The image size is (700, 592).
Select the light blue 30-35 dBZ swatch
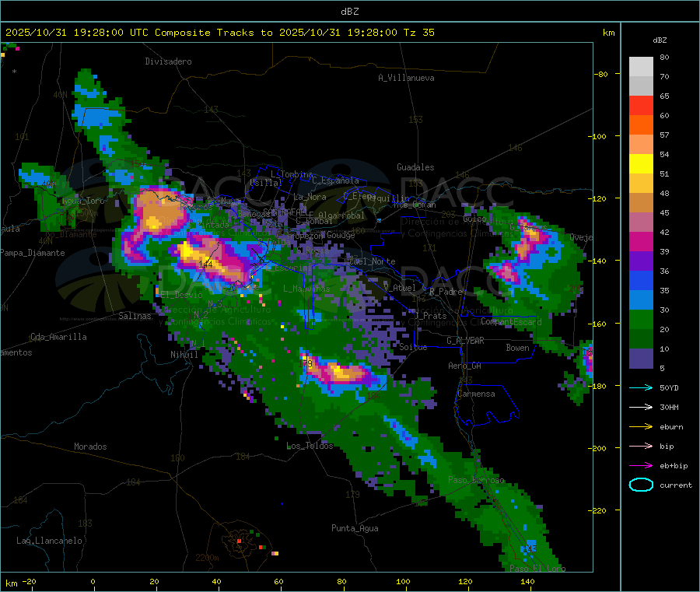tap(641, 300)
